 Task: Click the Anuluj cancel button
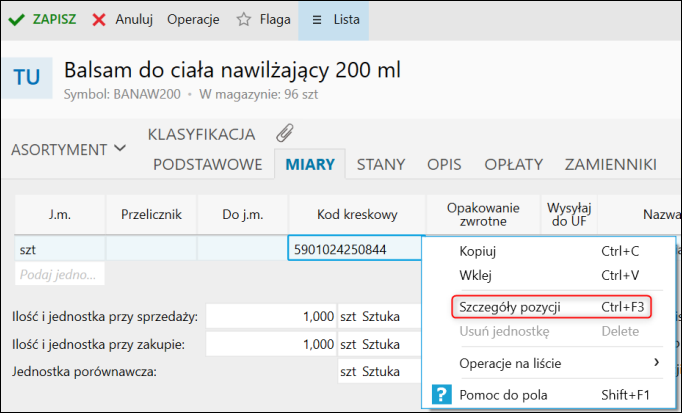122,20
